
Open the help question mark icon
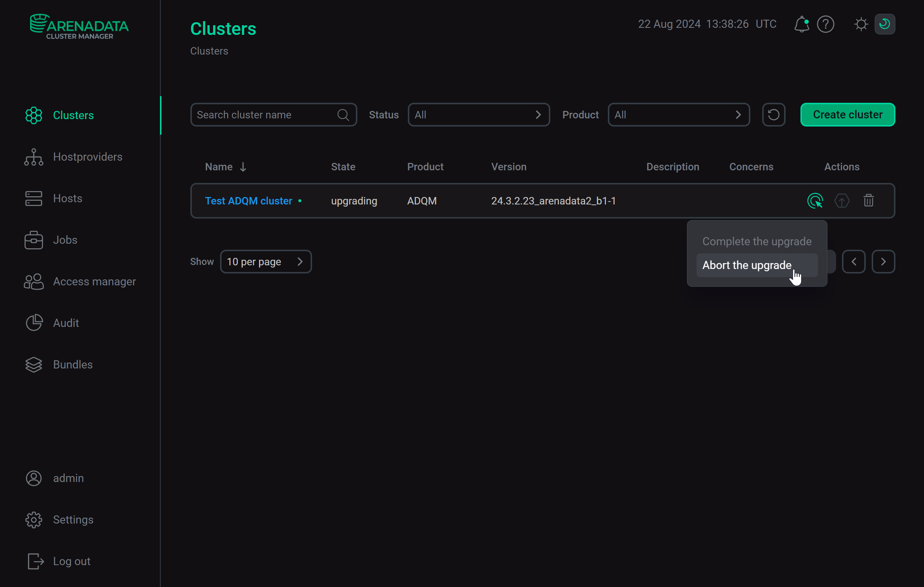click(x=825, y=24)
